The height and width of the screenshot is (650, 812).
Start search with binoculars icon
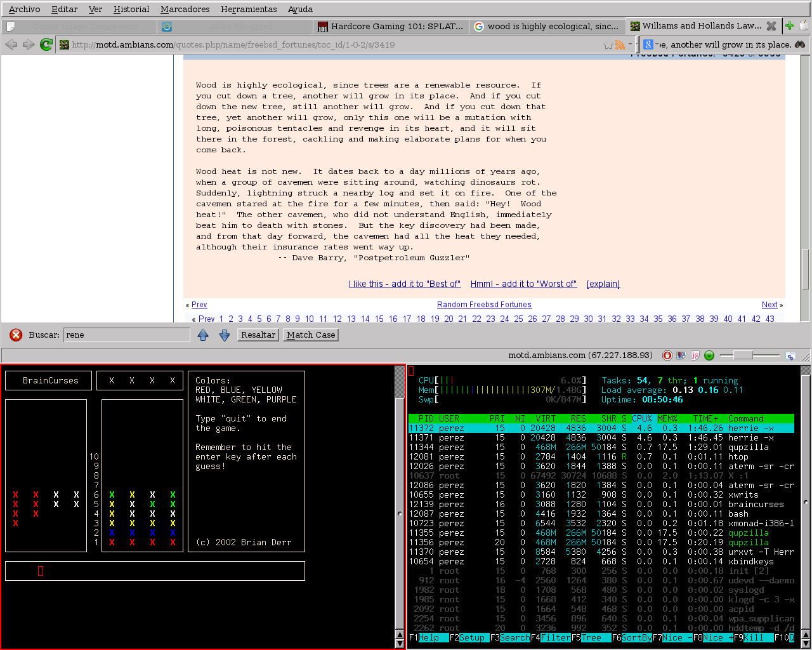point(800,44)
